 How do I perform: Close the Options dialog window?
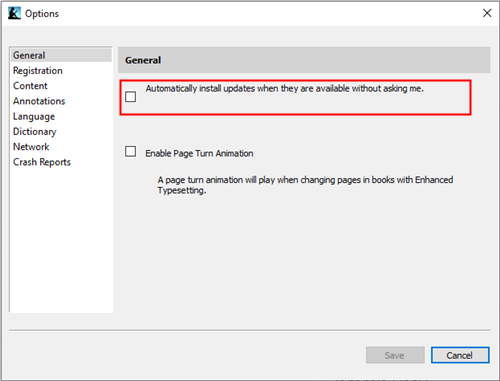click(487, 13)
